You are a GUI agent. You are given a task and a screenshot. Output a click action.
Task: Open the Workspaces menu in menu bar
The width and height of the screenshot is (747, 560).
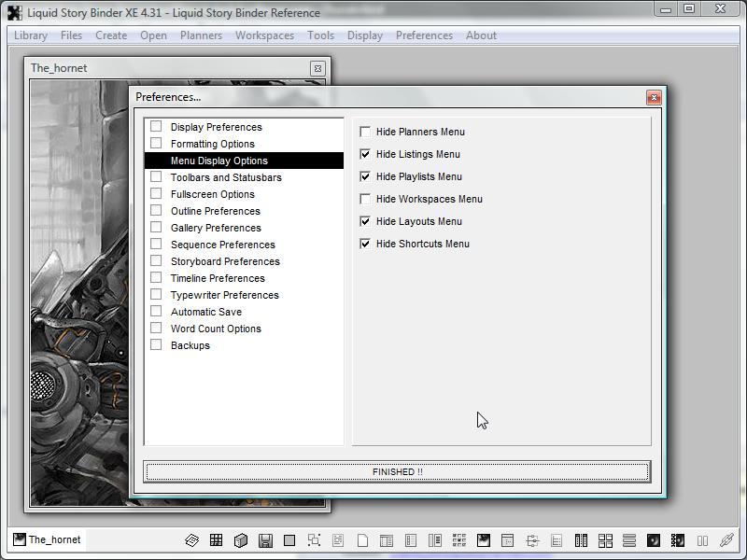tap(264, 35)
